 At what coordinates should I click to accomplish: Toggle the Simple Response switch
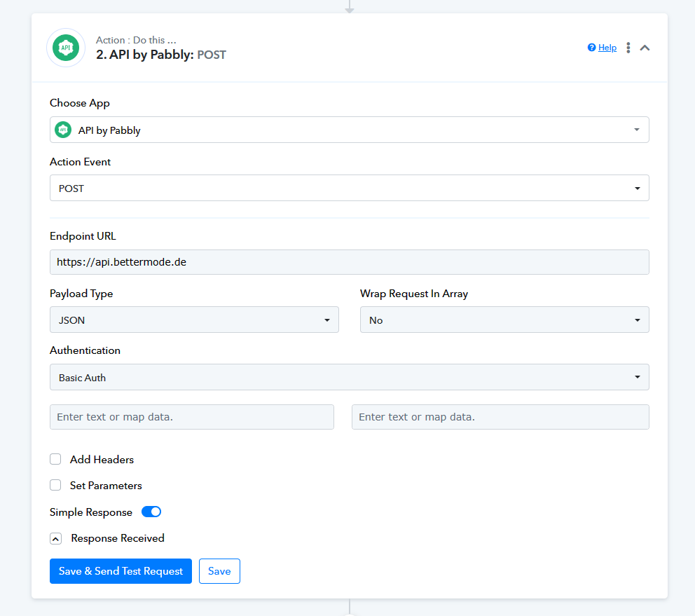[x=151, y=512]
